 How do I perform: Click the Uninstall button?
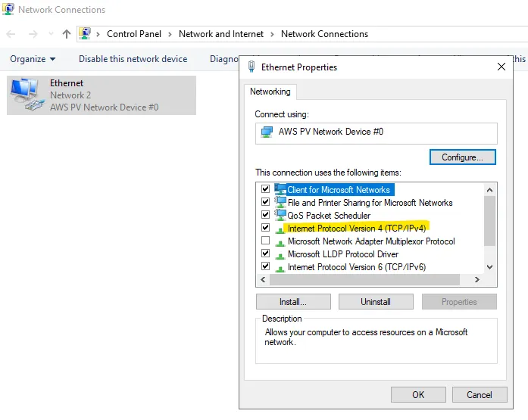[x=376, y=302]
